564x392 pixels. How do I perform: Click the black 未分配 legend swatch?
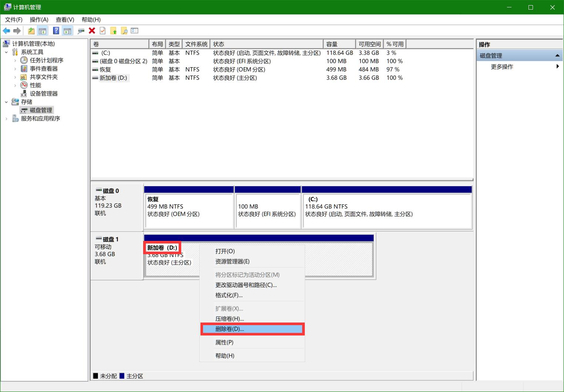pyautogui.click(x=95, y=376)
